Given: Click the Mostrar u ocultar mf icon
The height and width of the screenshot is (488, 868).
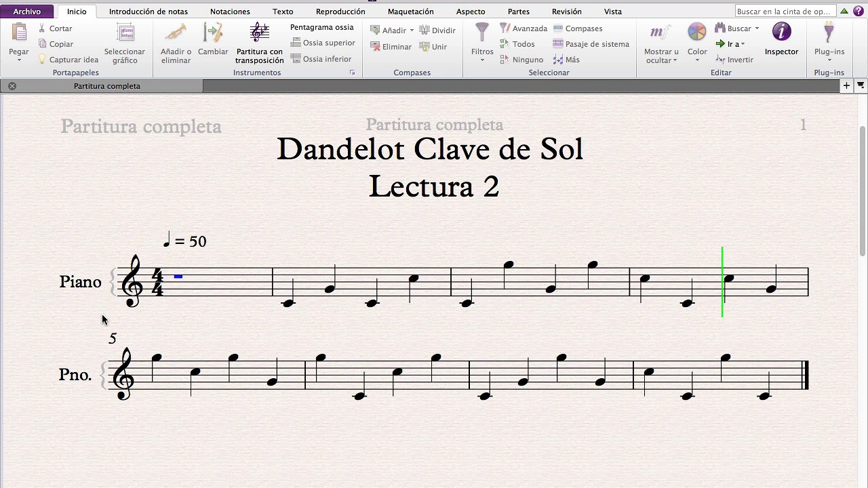Looking at the screenshot, I should tap(660, 33).
